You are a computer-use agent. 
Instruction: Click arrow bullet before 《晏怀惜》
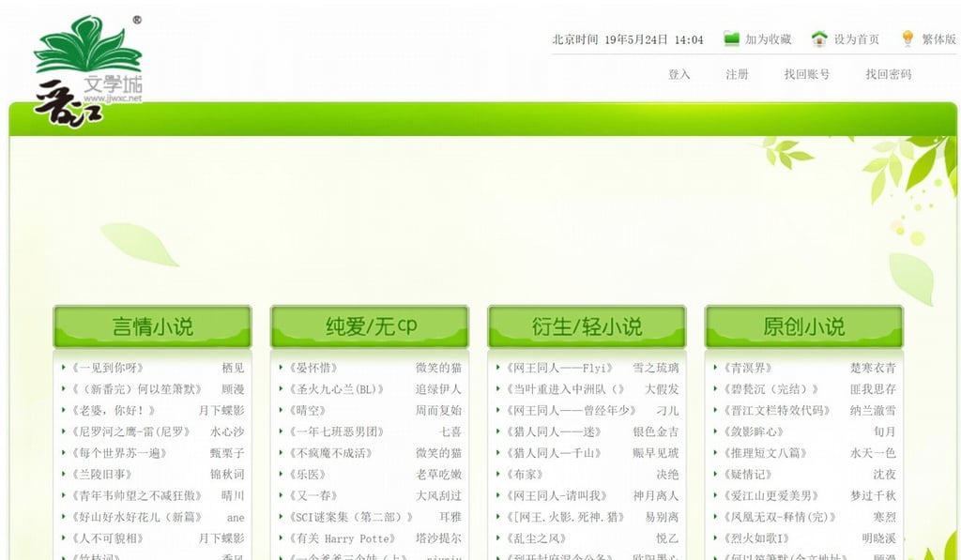(x=281, y=368)
